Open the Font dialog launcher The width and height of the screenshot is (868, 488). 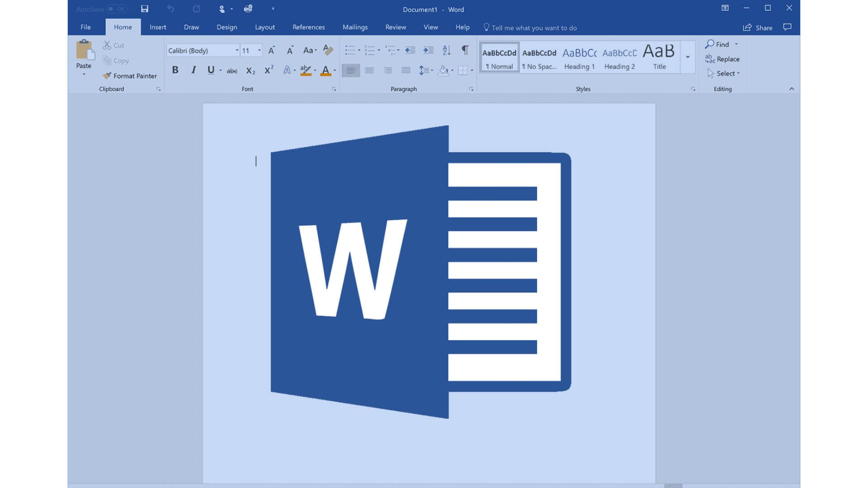click(x=334, y=89)
